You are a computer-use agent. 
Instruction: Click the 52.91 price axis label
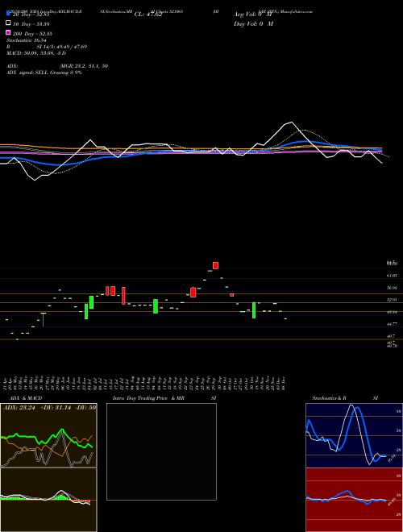pyautogui.click(x=393, y=300)
